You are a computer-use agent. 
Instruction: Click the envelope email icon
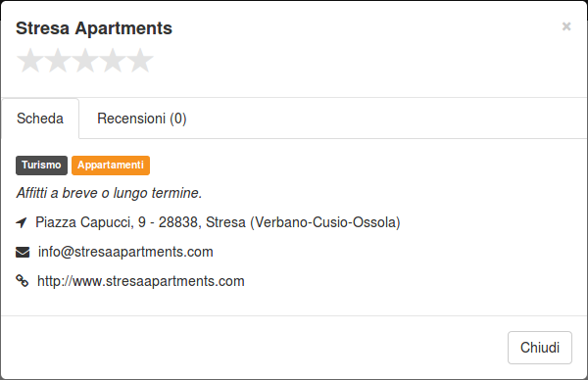click(x=23, y=253)
